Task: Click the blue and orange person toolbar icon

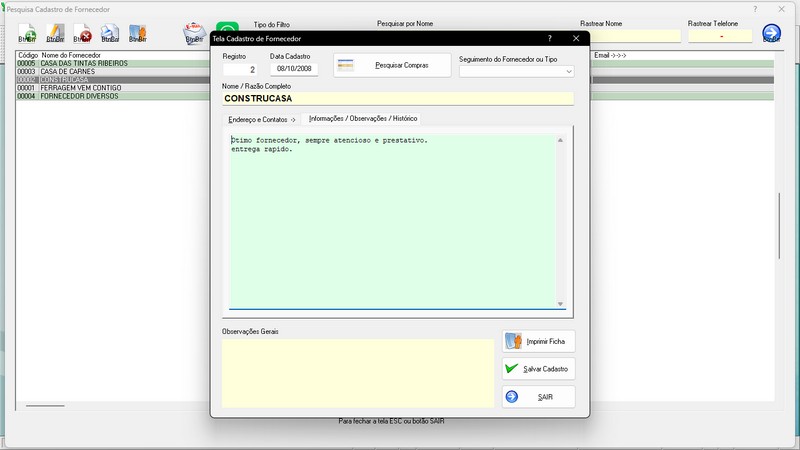Action: point(137,33)
